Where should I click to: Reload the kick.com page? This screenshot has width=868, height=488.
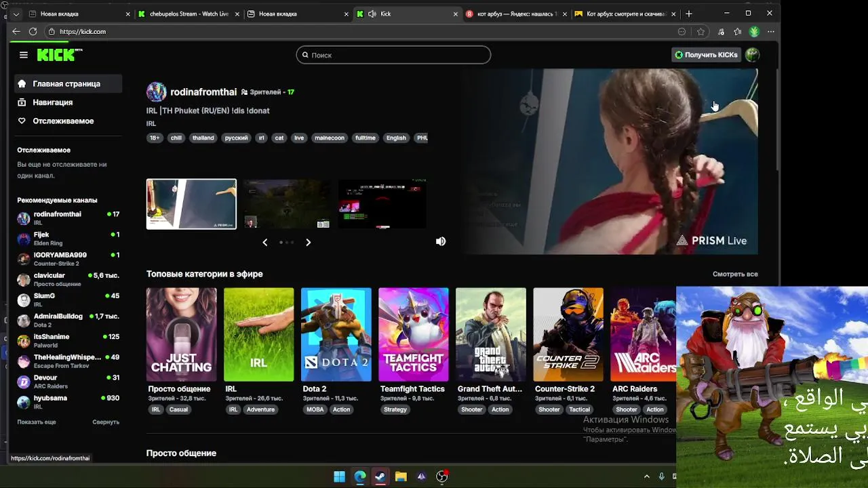point(33,31)
